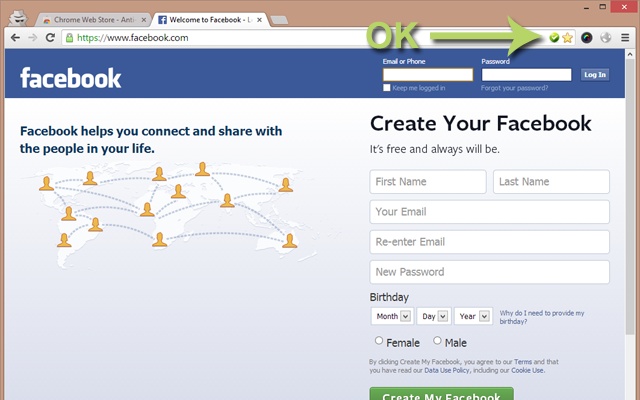Maximize the Chrome window

(603, 7)
